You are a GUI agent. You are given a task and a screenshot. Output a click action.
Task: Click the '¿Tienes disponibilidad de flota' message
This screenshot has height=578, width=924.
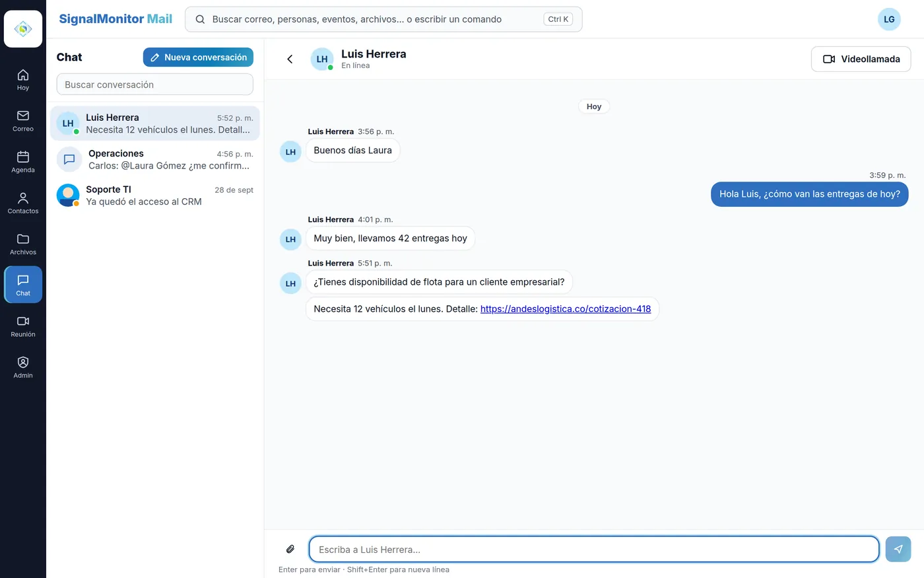[x=440, y=282]
